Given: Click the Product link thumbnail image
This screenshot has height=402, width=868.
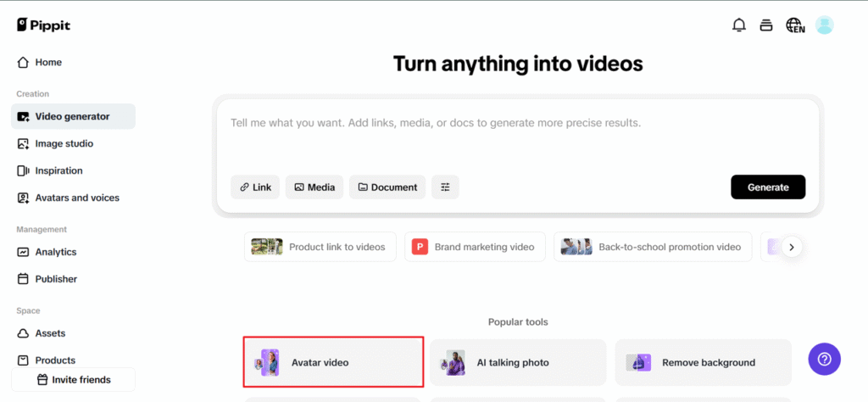Looking at the screenshot, I should point(267,247).
